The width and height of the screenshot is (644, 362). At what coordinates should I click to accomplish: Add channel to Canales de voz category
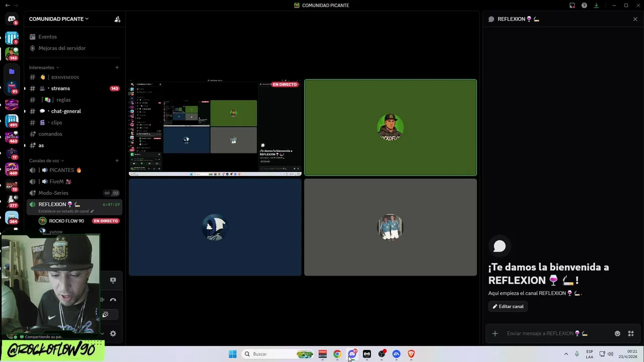117,161
